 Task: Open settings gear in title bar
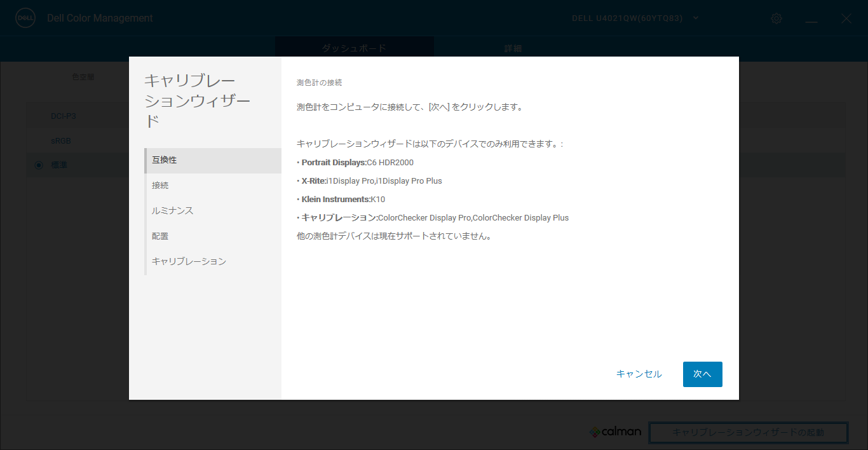776,18
